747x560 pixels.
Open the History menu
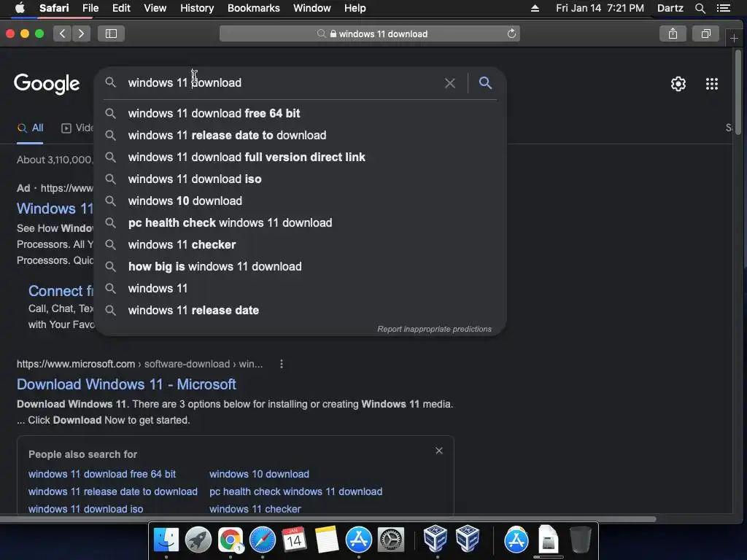(x=197, y=8)
